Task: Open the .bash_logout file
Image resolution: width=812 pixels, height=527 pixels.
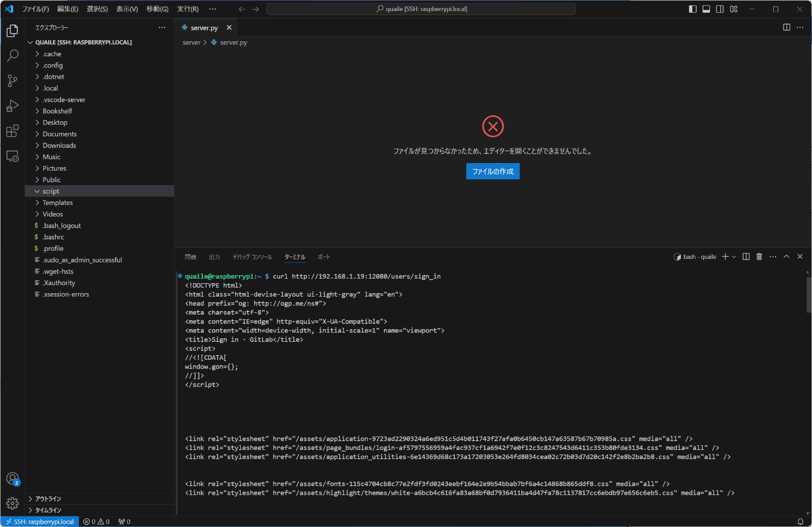Action: [x=100, y=226]
